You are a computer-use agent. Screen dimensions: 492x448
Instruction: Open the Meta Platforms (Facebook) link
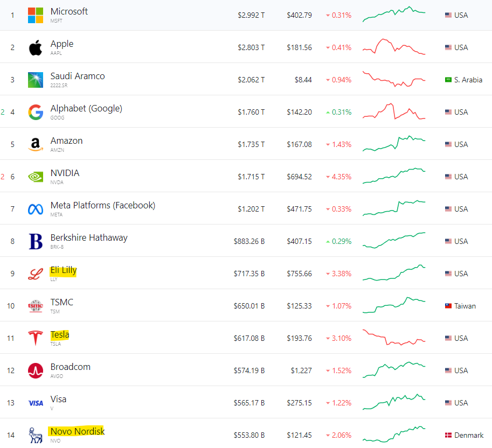pyautogui.click(x=103, y=205)
